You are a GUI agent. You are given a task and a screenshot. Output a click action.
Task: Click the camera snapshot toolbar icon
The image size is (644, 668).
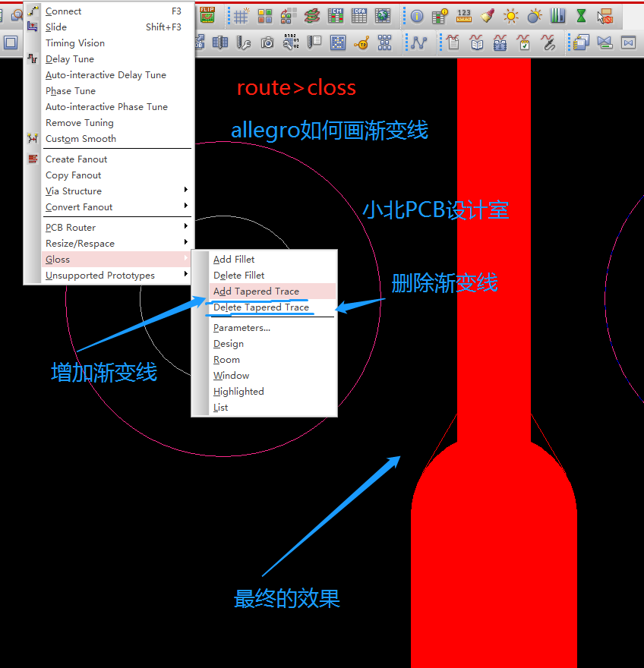267,43
